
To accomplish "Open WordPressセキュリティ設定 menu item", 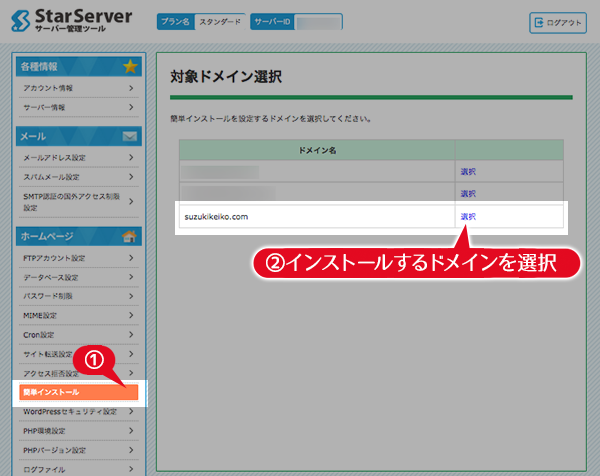I will click(x=78, y=412).
